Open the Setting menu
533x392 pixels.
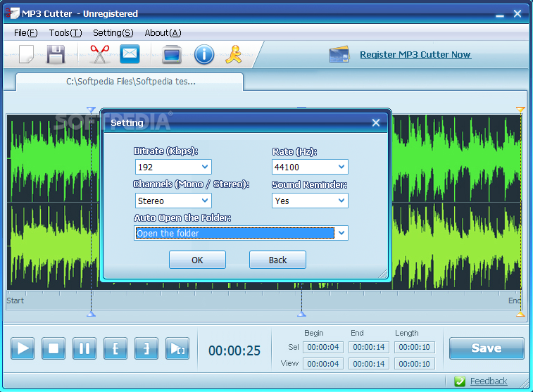tap(113, 33)
